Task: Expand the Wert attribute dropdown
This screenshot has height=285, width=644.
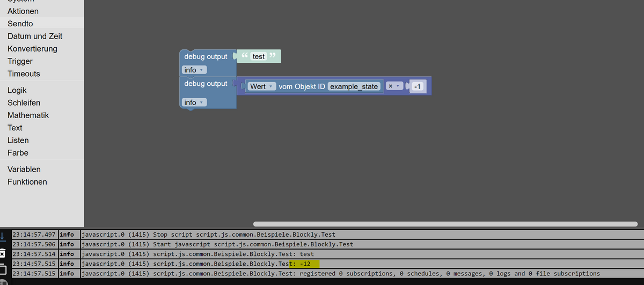Action: 261,86
